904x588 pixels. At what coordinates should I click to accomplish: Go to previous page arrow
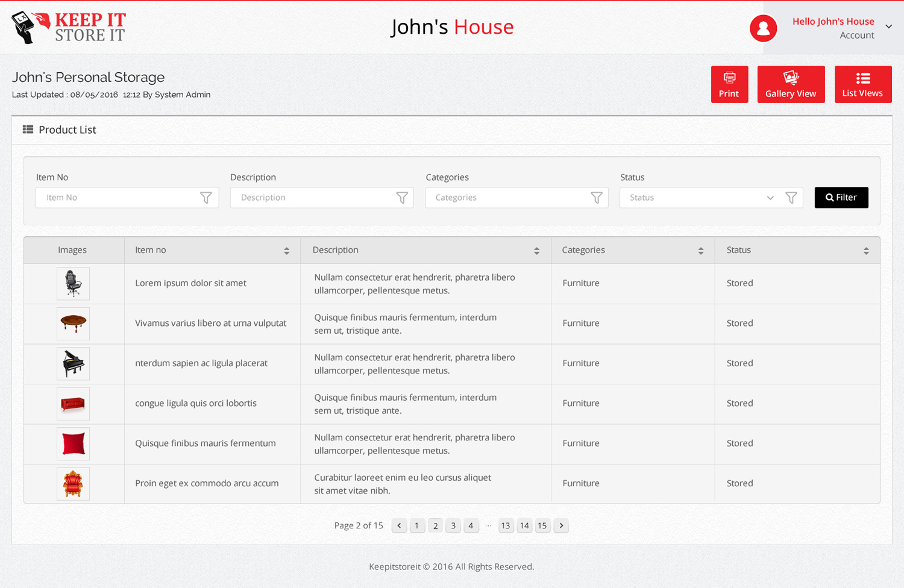(399, 525)
